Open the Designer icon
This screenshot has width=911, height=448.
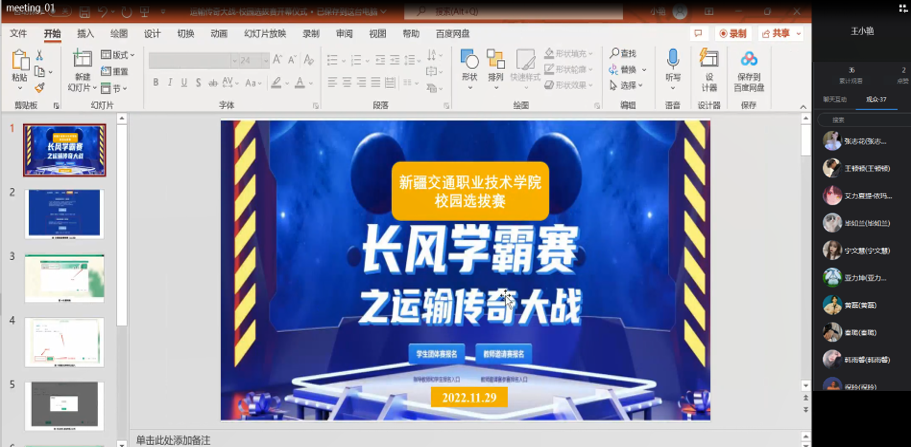(709, 60)
